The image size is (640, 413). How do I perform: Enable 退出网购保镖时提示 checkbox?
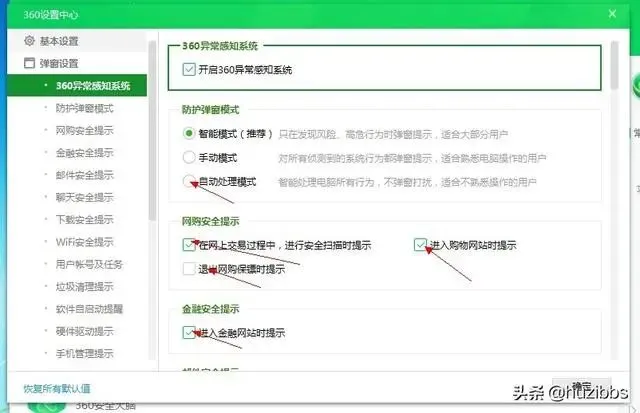[x=189, y=269]
